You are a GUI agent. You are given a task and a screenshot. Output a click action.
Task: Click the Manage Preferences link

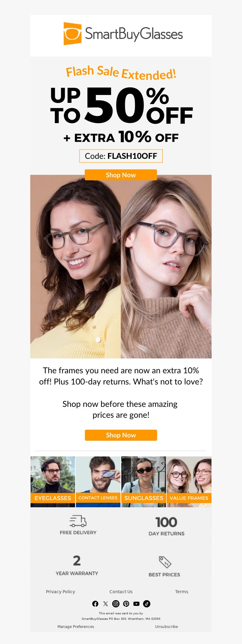tap(76, 626)
